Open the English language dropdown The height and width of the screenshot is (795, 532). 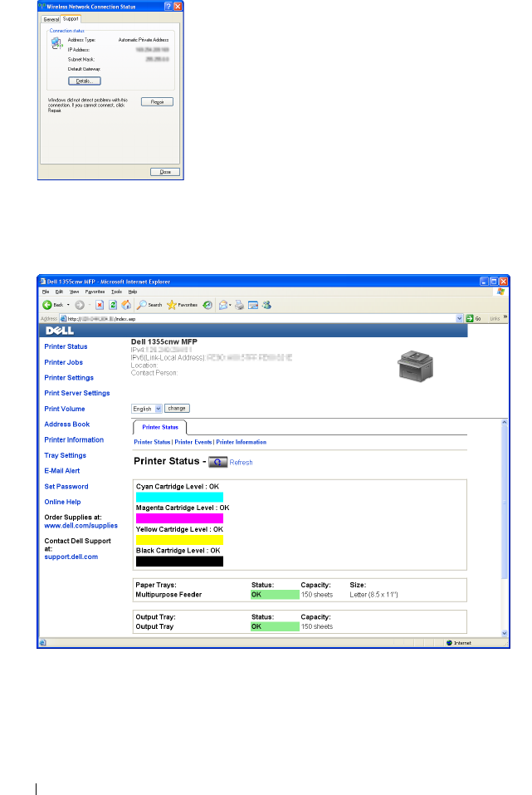tap(146, 409)
